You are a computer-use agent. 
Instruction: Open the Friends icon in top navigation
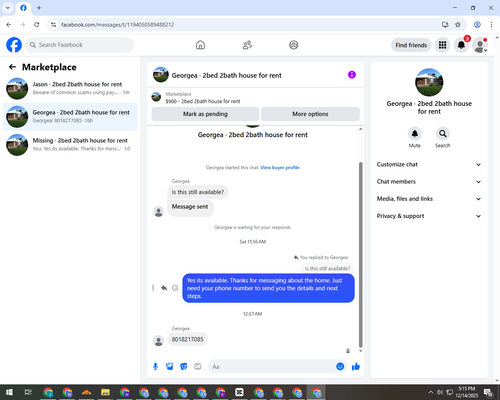click(x=247, y=45)
